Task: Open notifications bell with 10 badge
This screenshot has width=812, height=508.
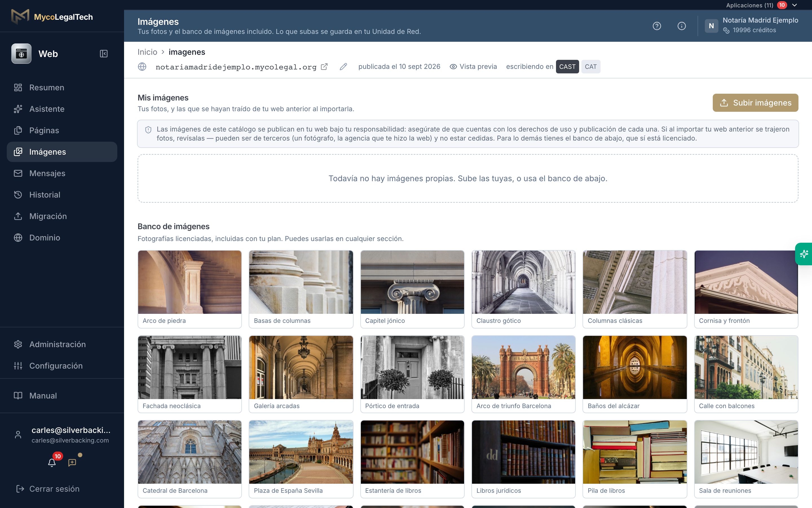Action: [x=52, y=463]
